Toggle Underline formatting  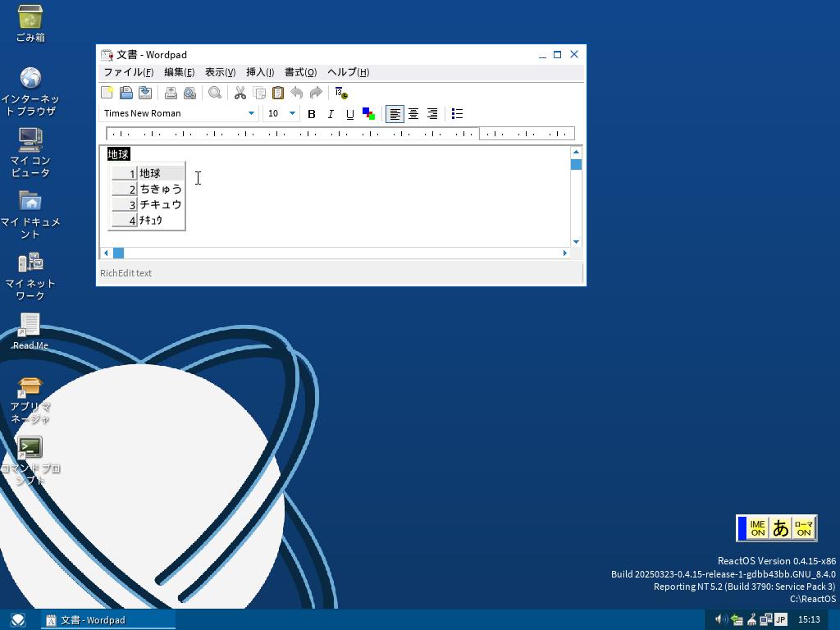pyautogui.click(x=349, y=114)
